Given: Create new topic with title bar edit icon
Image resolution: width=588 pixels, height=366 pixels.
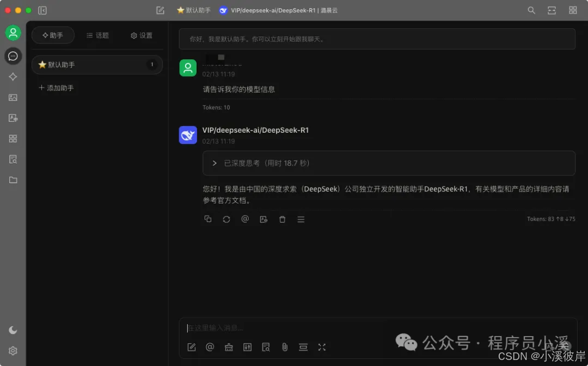Looking at the screenshot, I should (161, 10).
